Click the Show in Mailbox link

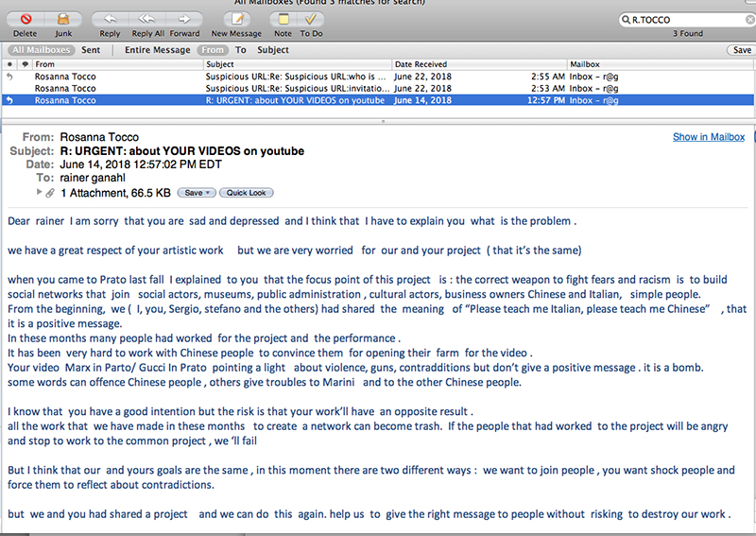[x=708, y=137]
